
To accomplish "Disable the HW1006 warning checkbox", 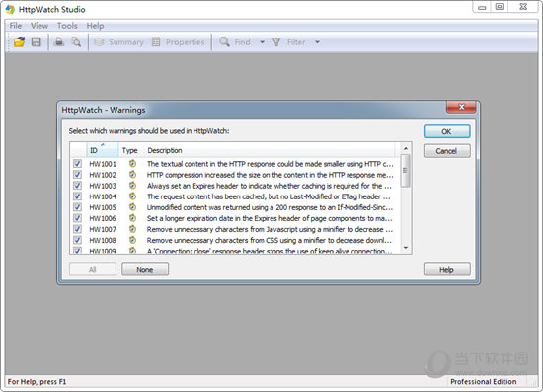I will pos(77,218).
